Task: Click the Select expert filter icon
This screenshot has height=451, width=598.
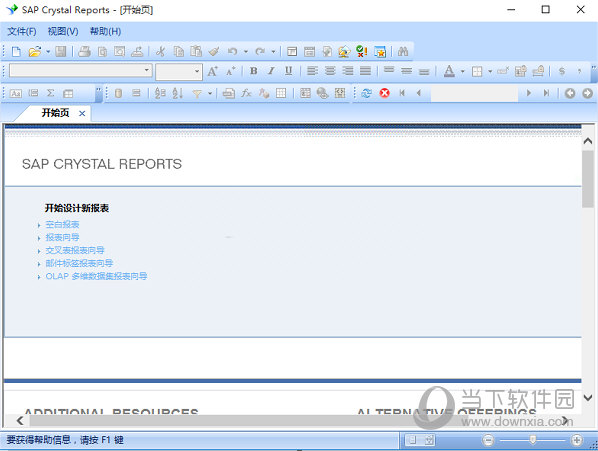Action: pos(197,93)
